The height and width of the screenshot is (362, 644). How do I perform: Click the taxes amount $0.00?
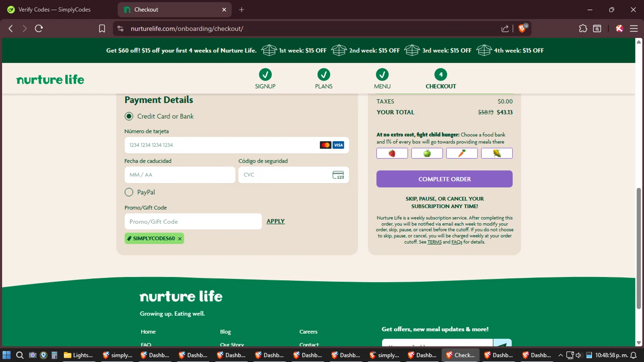(505, 101)
